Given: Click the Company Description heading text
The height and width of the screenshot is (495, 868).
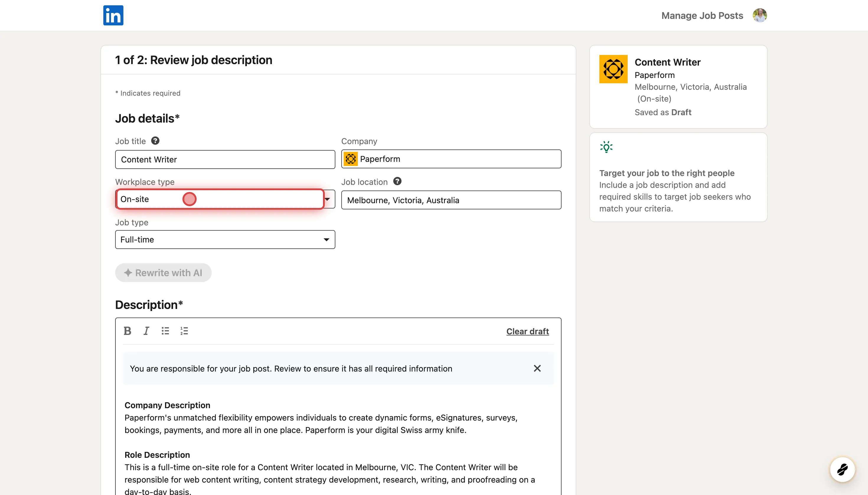Looking at the screenshot, I should point(167,405).
